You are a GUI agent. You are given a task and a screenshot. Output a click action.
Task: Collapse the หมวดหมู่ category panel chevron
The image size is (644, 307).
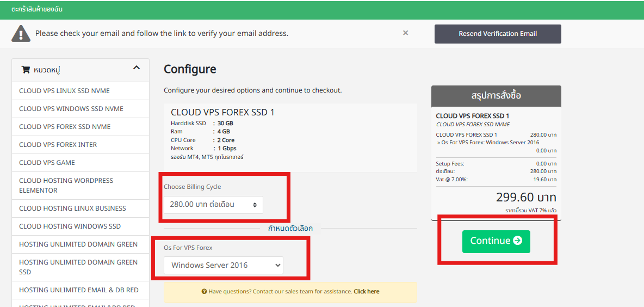pos(137,68)
